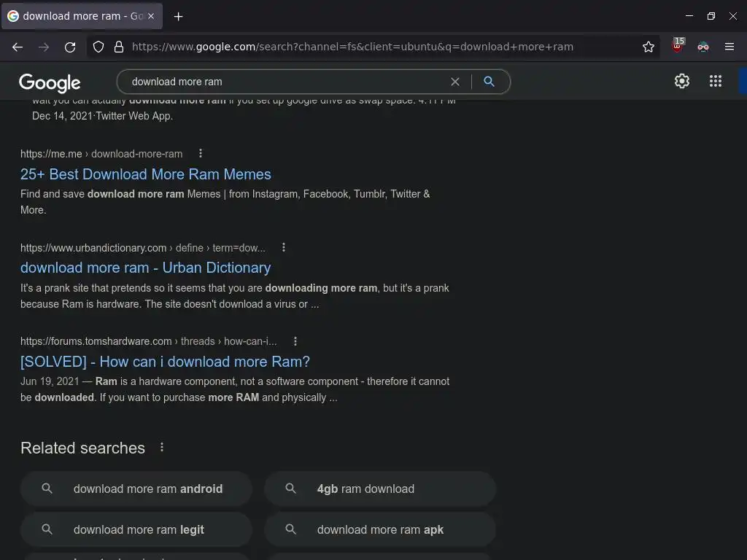Click the browser forward arrow
Image resolution: width=747 pixels, height=560 pixels.
44,47
